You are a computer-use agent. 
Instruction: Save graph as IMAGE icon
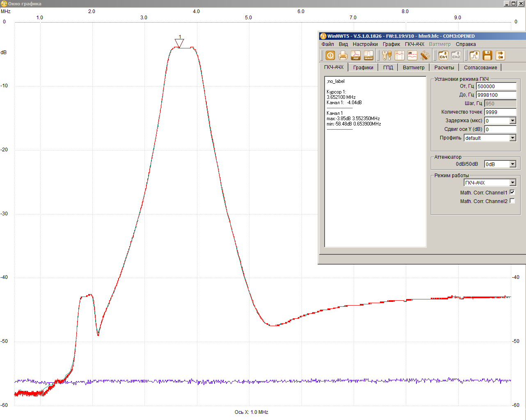click(368, 55)
